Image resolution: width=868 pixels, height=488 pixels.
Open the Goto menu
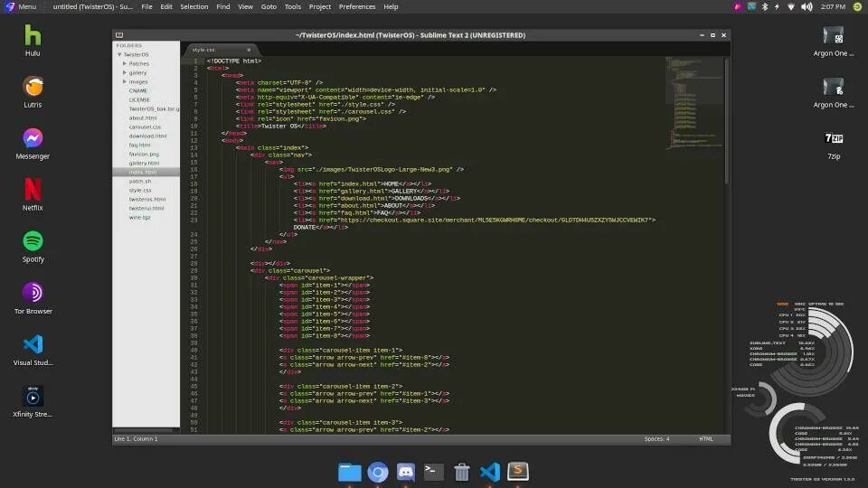[269, 6]
